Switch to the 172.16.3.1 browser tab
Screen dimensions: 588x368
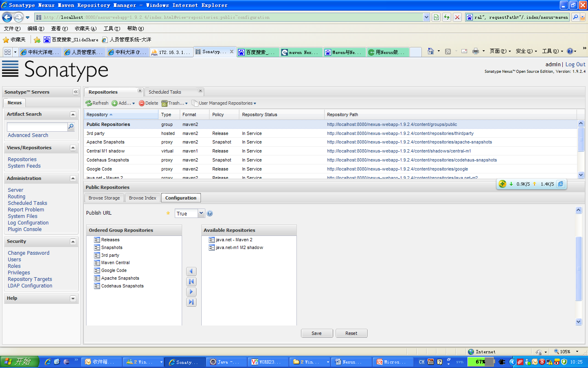point(171,52)
